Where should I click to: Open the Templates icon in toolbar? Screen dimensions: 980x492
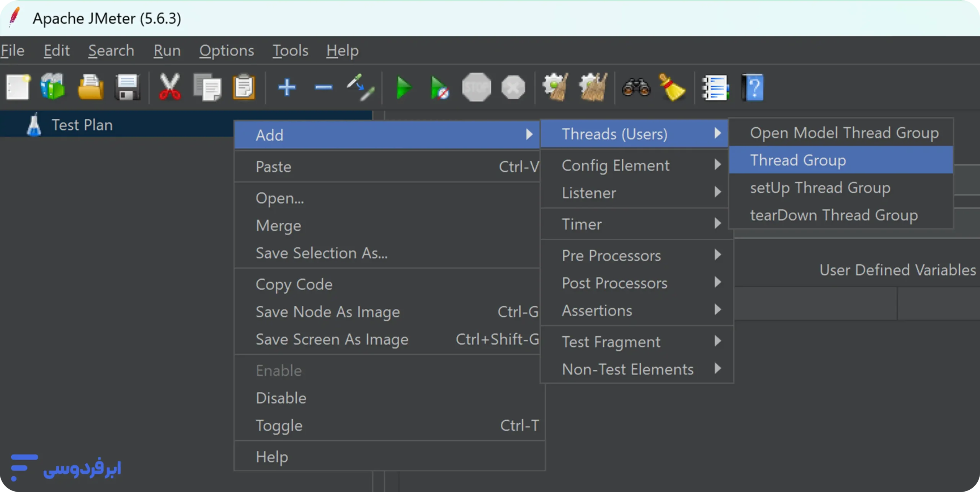(x=53, y=87)
